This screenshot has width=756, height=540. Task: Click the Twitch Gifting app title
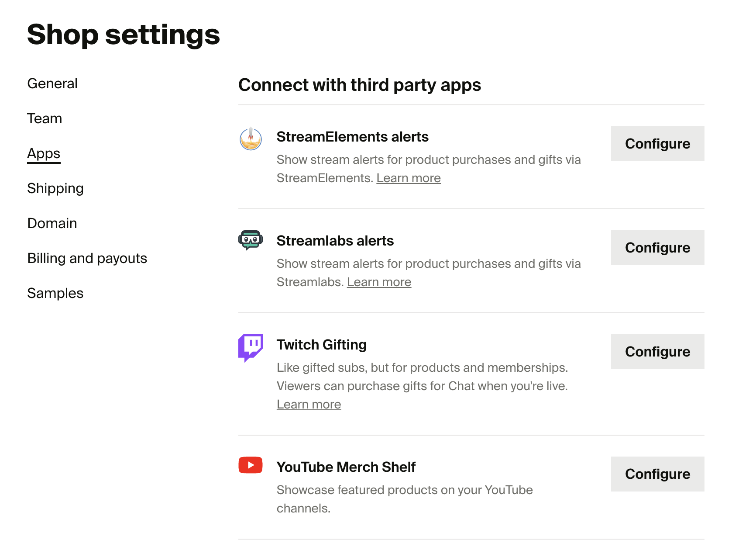[x=322, y=344]
